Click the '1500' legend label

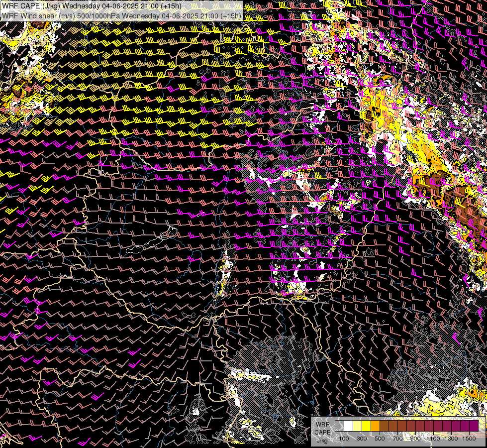[x=469, y=439]
